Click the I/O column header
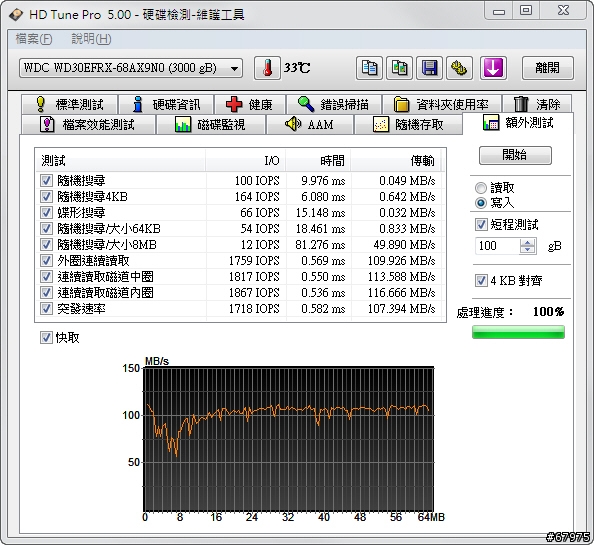The width and height of the screenshot is (594, 545). coord(246,161)
